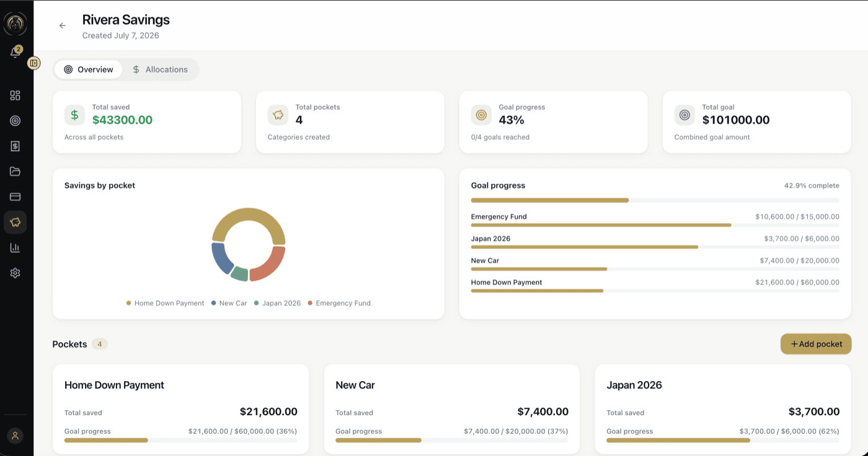Go back using the left arrow

63,25
